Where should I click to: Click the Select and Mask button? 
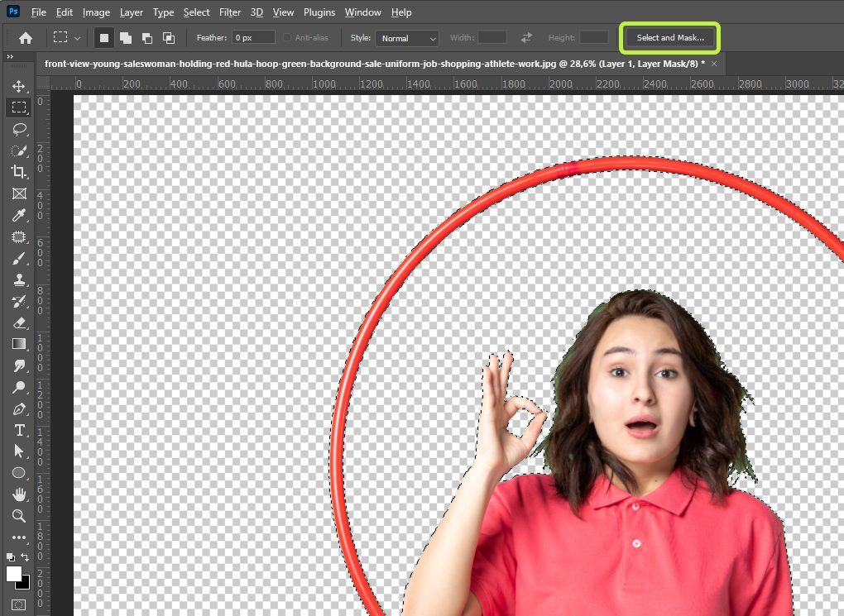[670, 38]
